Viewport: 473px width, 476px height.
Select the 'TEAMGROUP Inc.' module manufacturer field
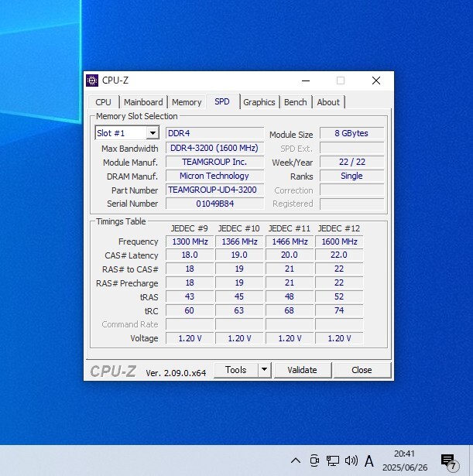pos(214,162)
